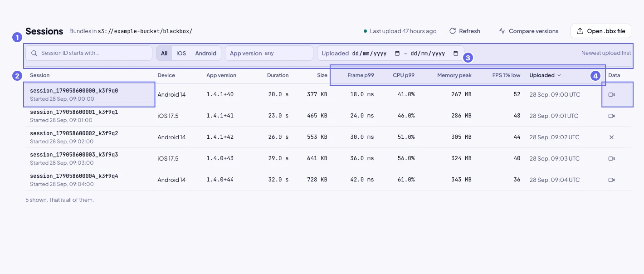The height and width of the screenshot is (274, 644).
Task: Click the 30.0 ms frame p99 cell
Action: click(x=362, y=137)
